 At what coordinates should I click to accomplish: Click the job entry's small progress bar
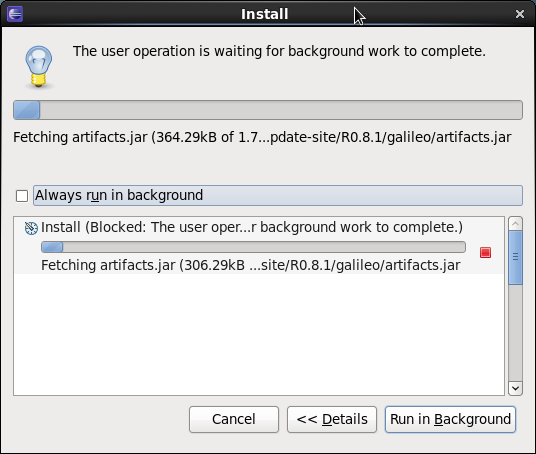[253, 247]
